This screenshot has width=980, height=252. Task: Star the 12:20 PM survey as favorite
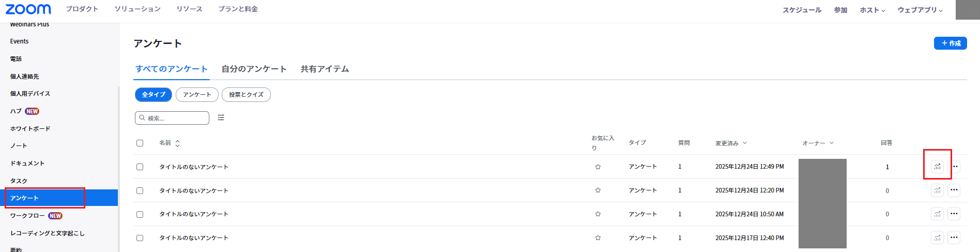tap(598, 190)
